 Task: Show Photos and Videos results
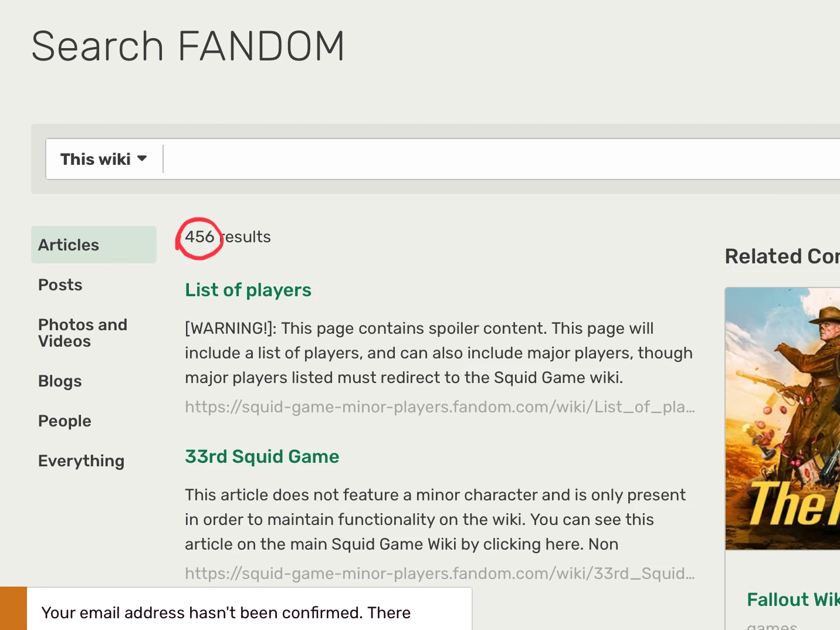(x=82, y=333)
